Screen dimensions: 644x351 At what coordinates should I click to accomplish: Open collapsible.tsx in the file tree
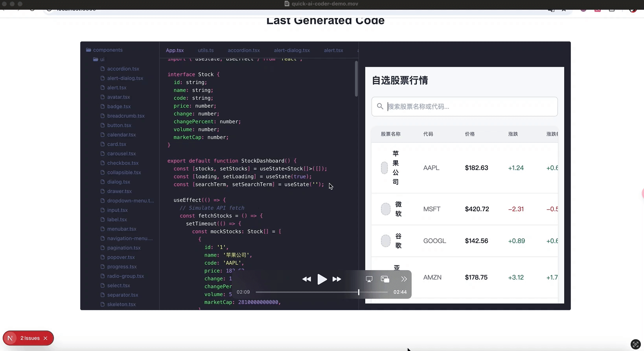point(120,172)
